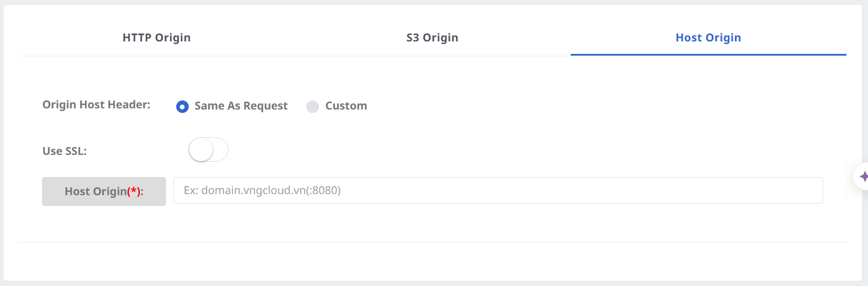Focus the domain.vngcloud.vn placeholder text

point(262,191)
